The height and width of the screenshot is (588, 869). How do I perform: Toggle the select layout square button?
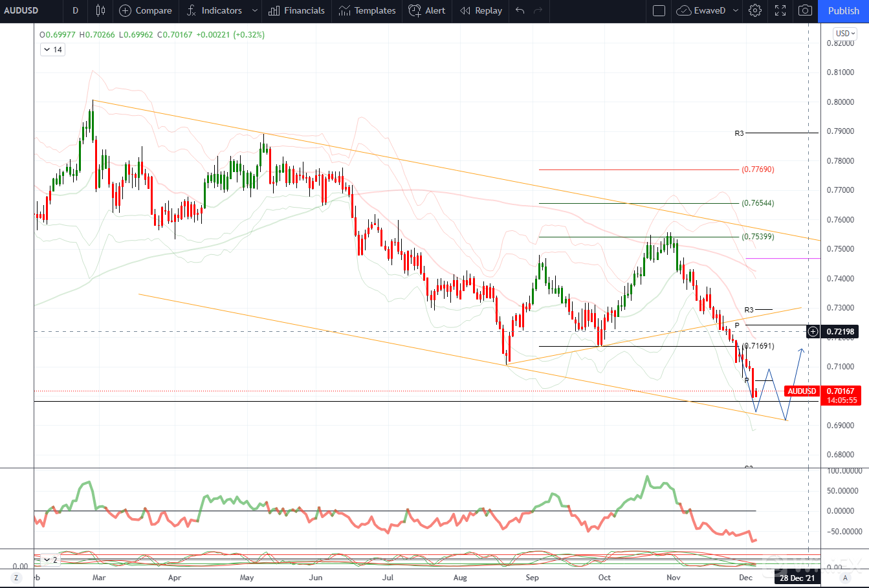659,10
